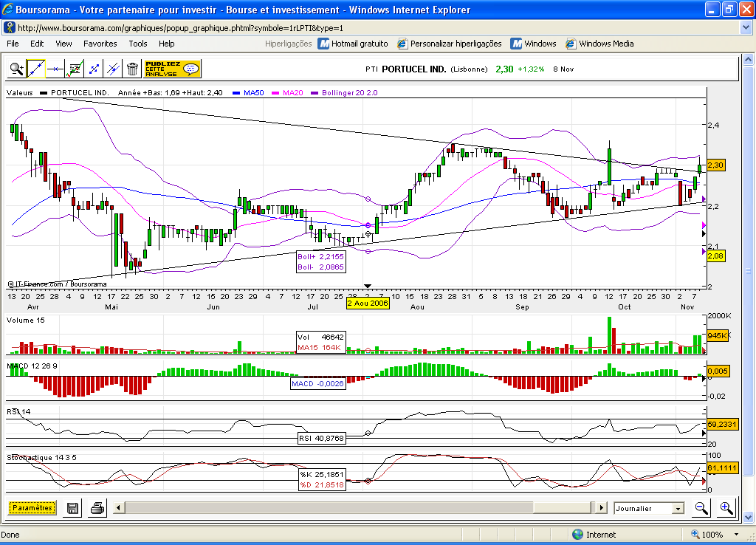Click the blue MA50 color swatch
This screenshot has height=545, width=756.
click(x=236, y=93)
